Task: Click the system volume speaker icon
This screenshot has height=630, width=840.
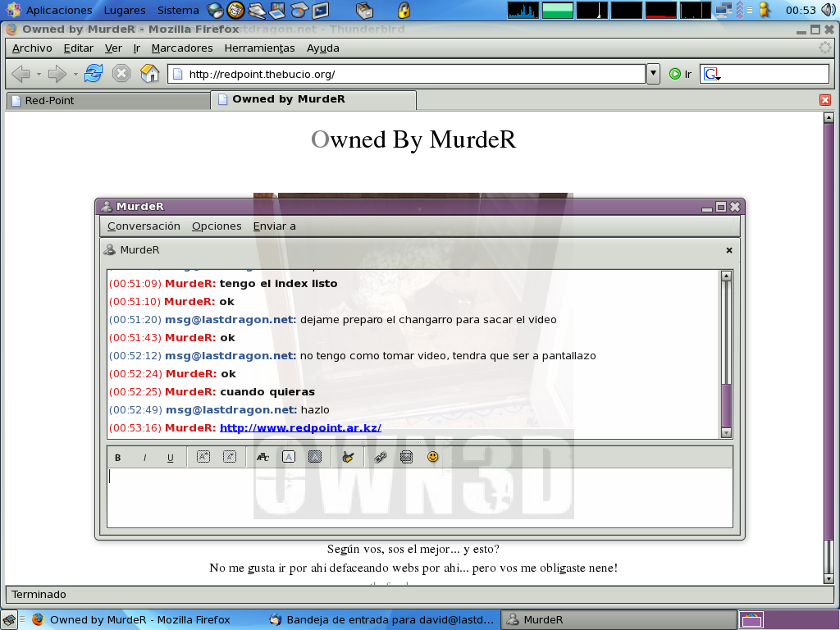Action: point(827,11)
